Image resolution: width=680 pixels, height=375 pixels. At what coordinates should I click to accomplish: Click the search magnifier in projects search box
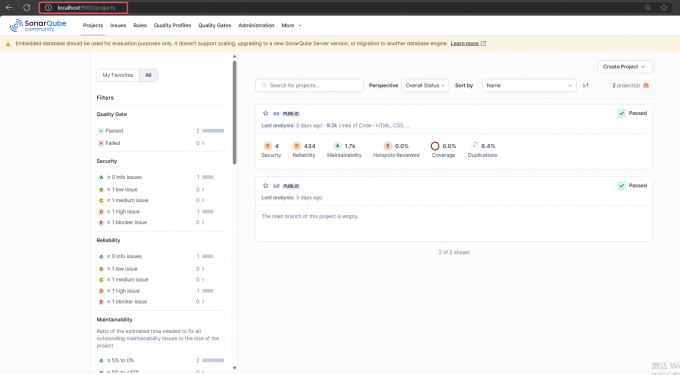point(263,85)
